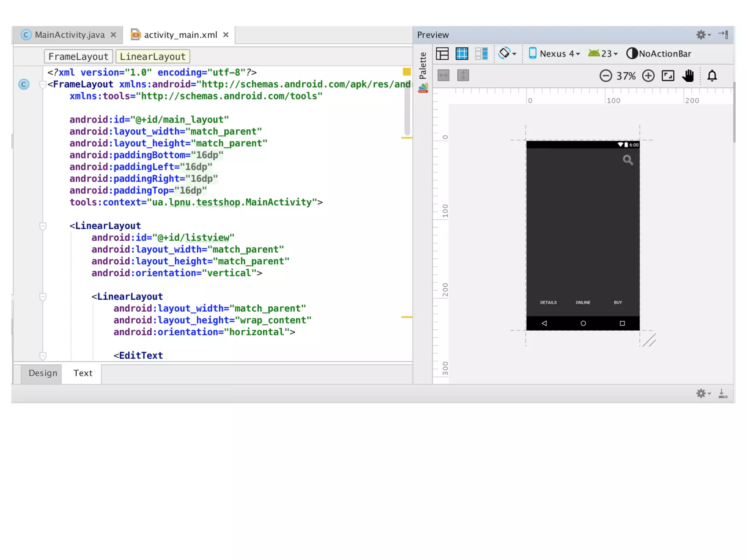This screenshot has width=747, height=560.
Task: Click the FrameLayout breadcrumb
Action: (x=78, y=57)
